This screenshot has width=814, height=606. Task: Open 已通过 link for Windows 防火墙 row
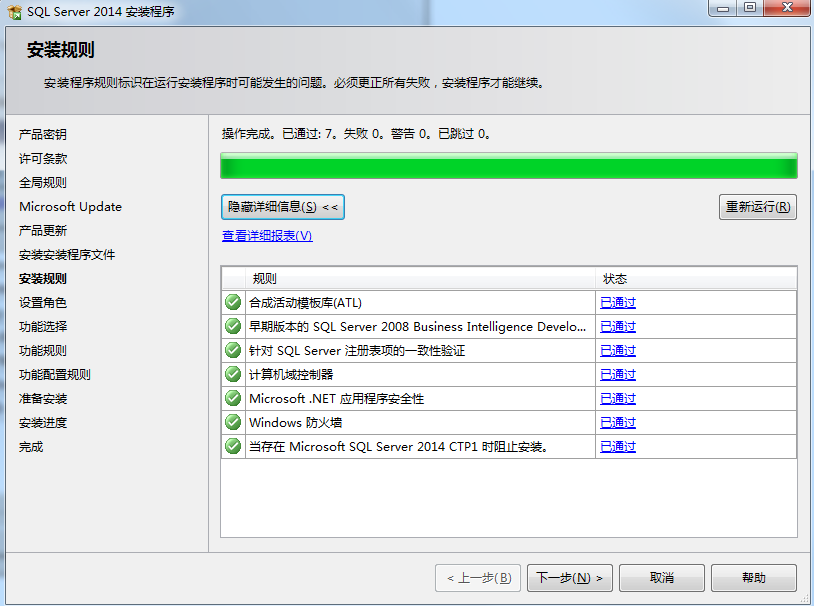[x=618, y=422]
